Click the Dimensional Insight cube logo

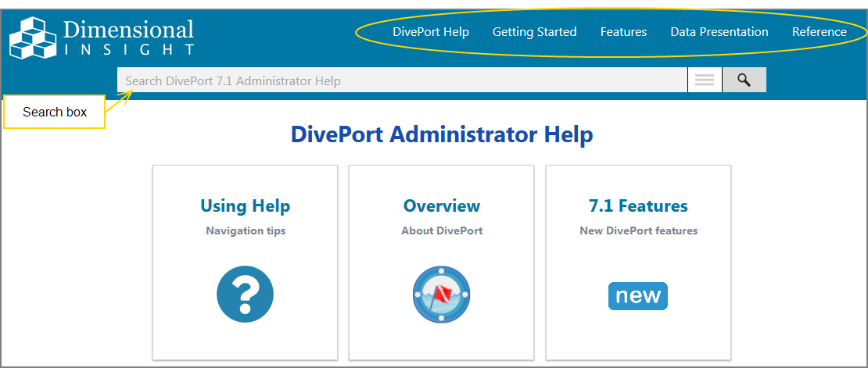(x=33, y=38)
